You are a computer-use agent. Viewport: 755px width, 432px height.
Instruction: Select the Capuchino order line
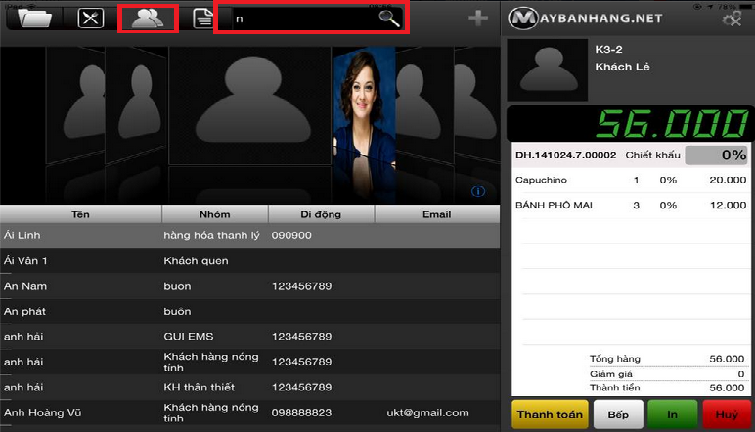pyautogui.click(x=630, y=180)
